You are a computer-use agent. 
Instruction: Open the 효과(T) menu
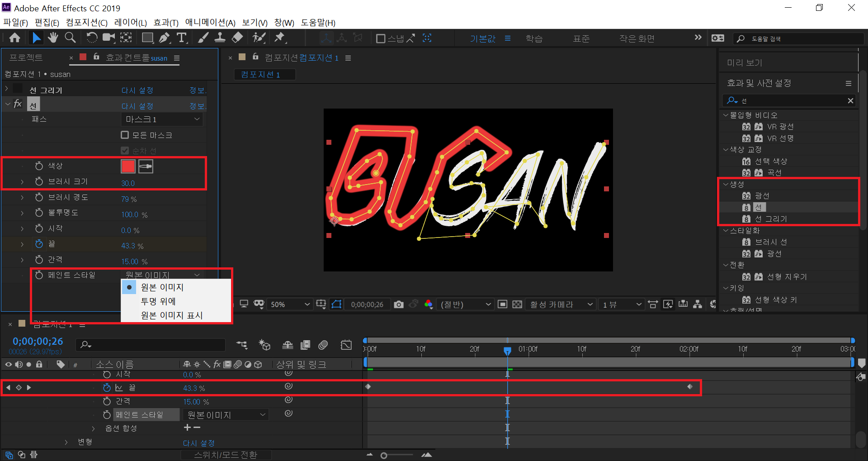click(x=166, y=23)
